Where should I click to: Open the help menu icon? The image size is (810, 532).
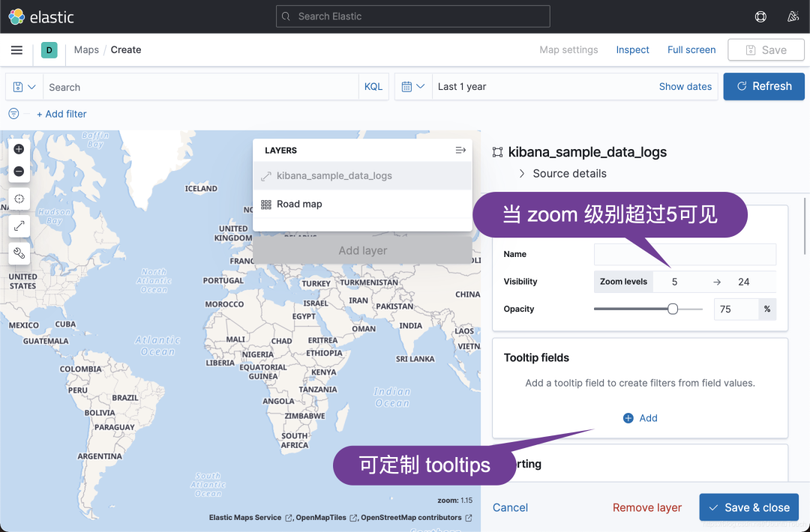click(760, 16)
